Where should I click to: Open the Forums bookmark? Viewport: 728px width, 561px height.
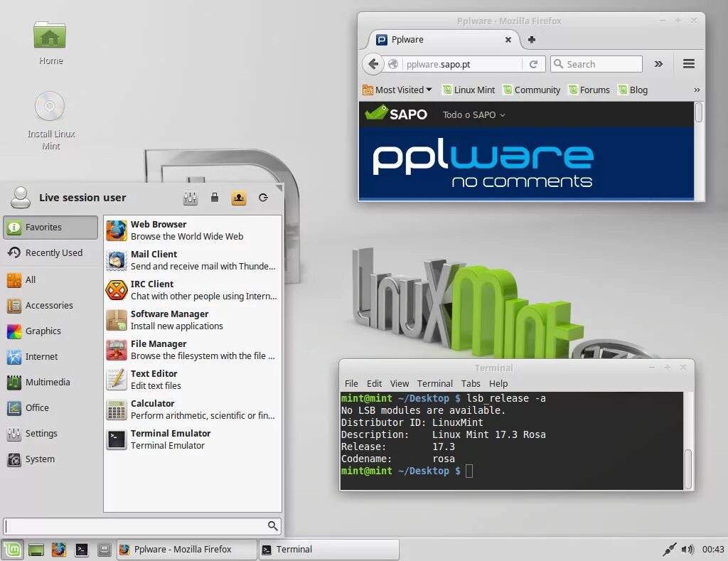[589, 90]
